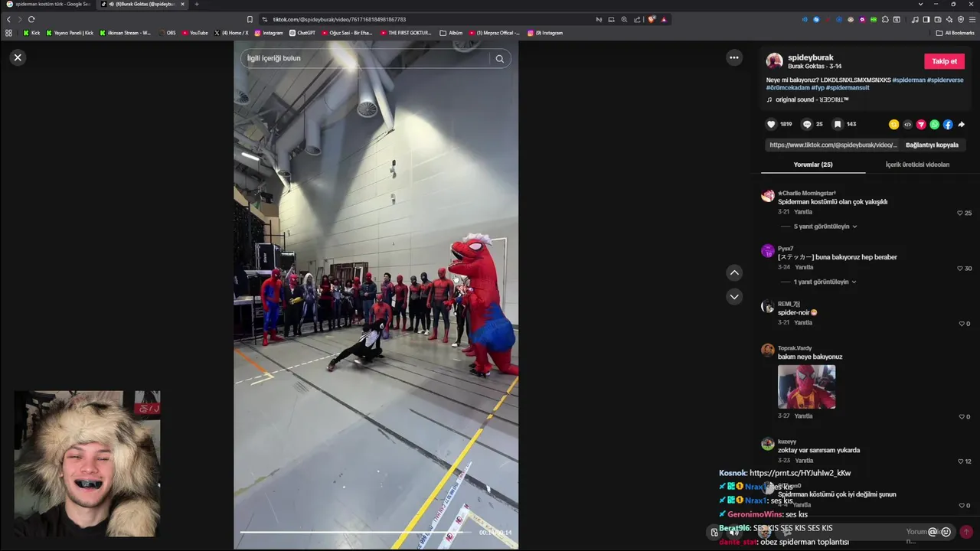Bookmark the video to favorites
This screenshot has height=551, width=980.
tap(838, 124)
